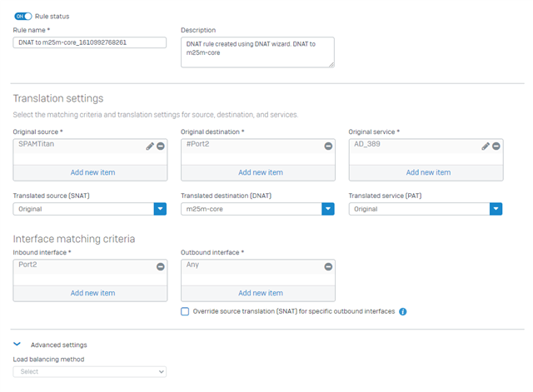Show info about SNAT override option
The width and height of the screenshot is (533, 392).
[x=402, y=311]
